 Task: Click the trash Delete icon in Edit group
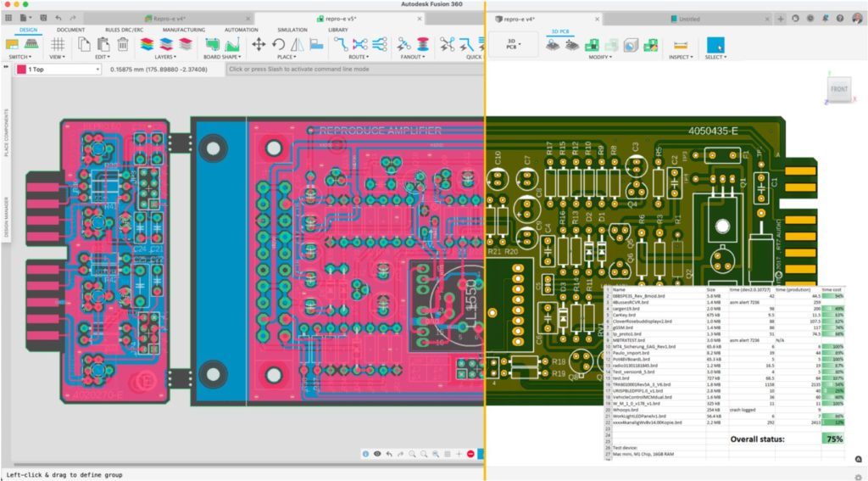point(123,45)
